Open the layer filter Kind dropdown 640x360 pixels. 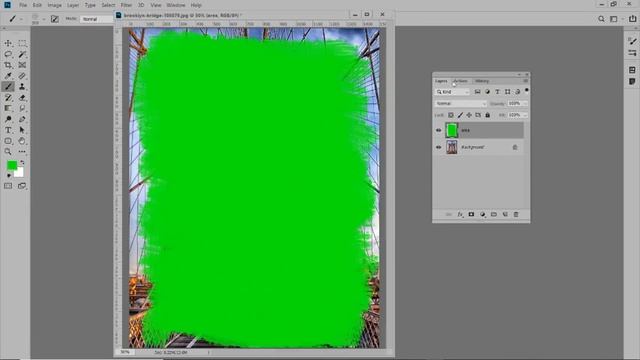tap(453, 92)
